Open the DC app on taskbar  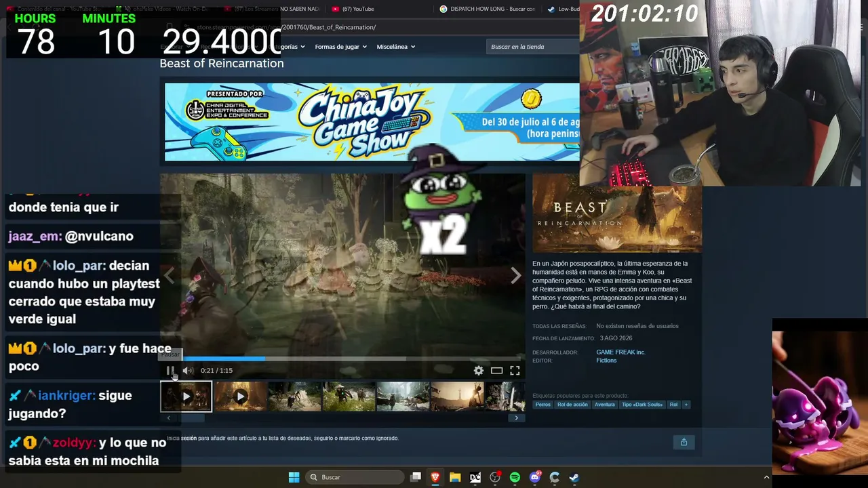pos(475,477)
